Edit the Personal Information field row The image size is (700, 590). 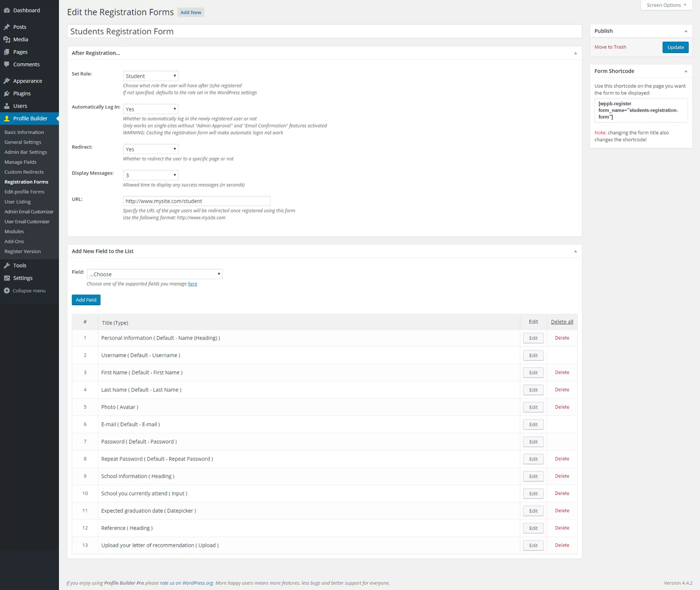pyautogui.click(x=533, y=338)
